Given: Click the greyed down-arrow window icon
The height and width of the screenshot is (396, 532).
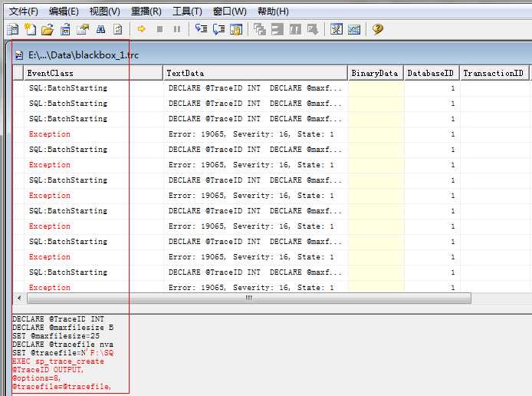Looking at the screenshot, I should pyautogui.click(x=313, y=30).
